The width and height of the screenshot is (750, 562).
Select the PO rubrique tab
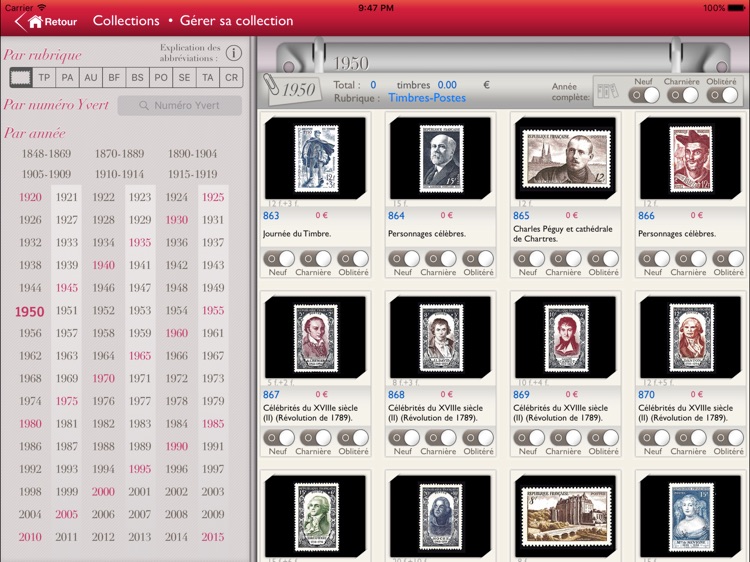[x=161, y=77]
